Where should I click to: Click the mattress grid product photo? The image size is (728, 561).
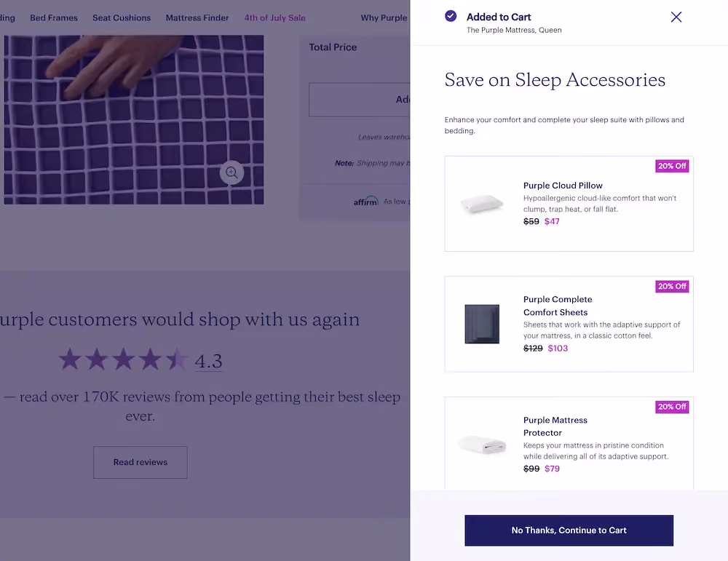click(134, 120)
